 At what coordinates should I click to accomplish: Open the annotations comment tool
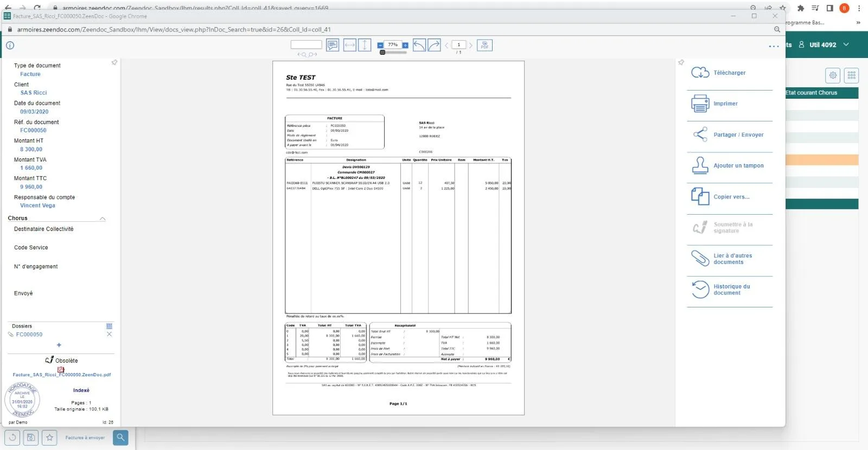point(333,45)
